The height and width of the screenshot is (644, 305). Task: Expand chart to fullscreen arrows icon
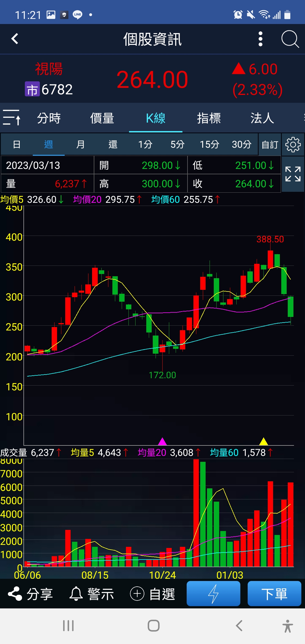(293, 174)
